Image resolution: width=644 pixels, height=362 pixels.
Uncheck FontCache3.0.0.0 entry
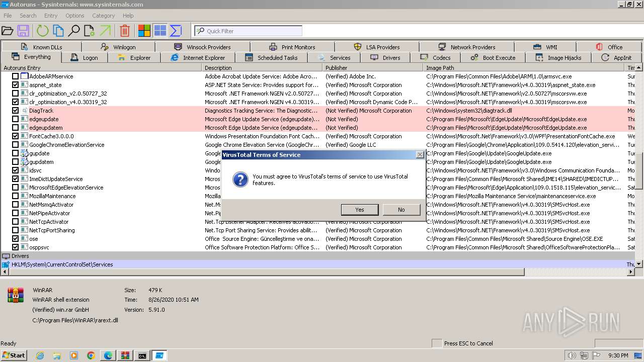[15, 136]
